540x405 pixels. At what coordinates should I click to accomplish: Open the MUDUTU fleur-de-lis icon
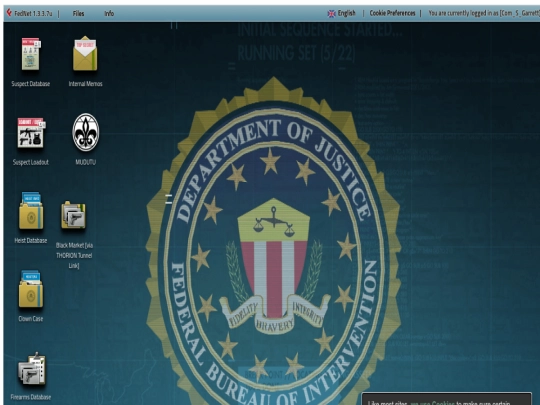(86, 132)
